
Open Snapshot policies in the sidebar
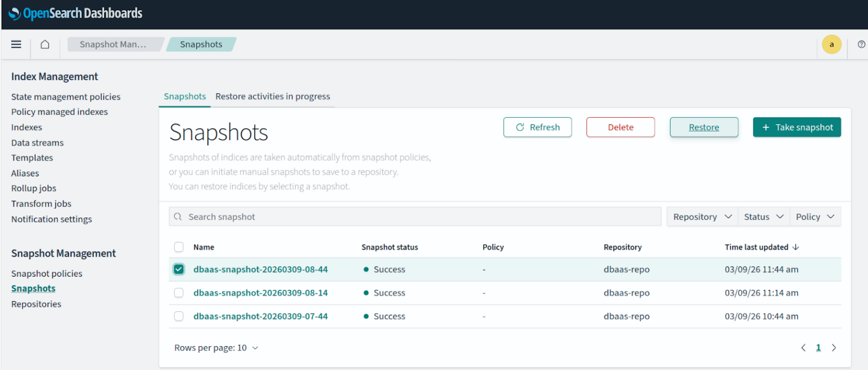(x=47, y=274)
